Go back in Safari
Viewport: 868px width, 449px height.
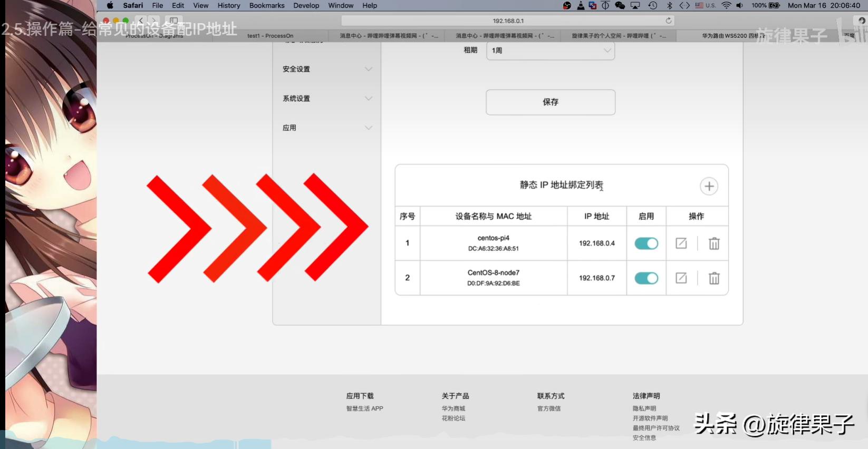tap(141, 21)
